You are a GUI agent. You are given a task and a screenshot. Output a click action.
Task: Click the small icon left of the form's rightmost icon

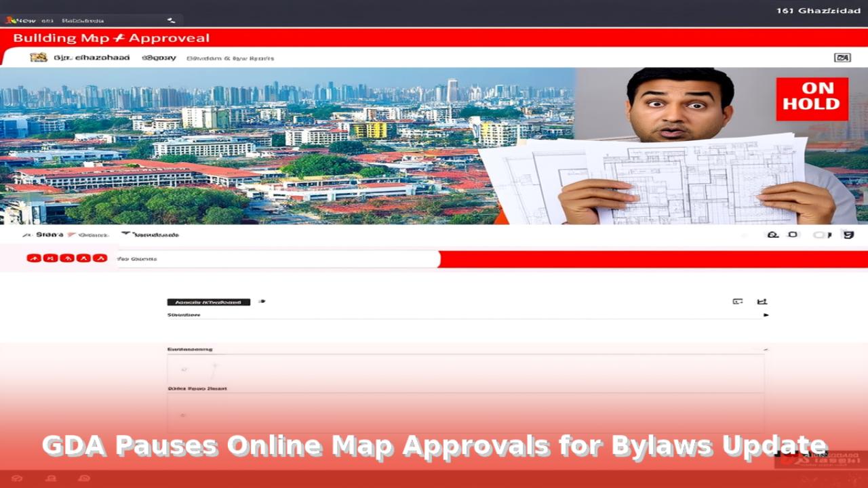pyautogui.click(x=738, y=302)
